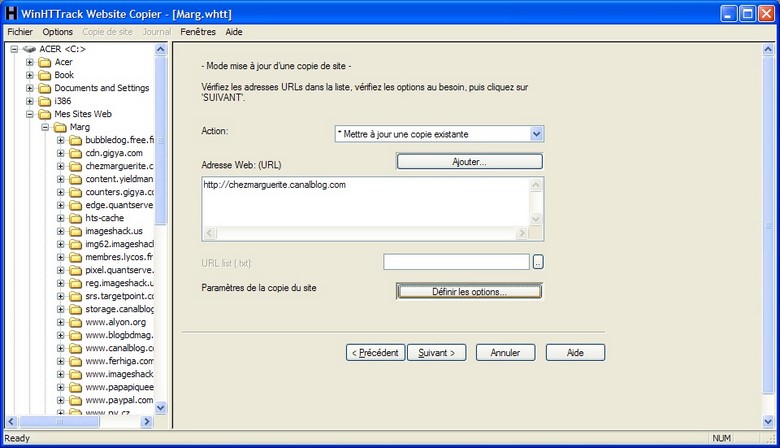Select counters.gigya tree entry
The height and width of the screenshot is (448, 780).
pos(119,192)
